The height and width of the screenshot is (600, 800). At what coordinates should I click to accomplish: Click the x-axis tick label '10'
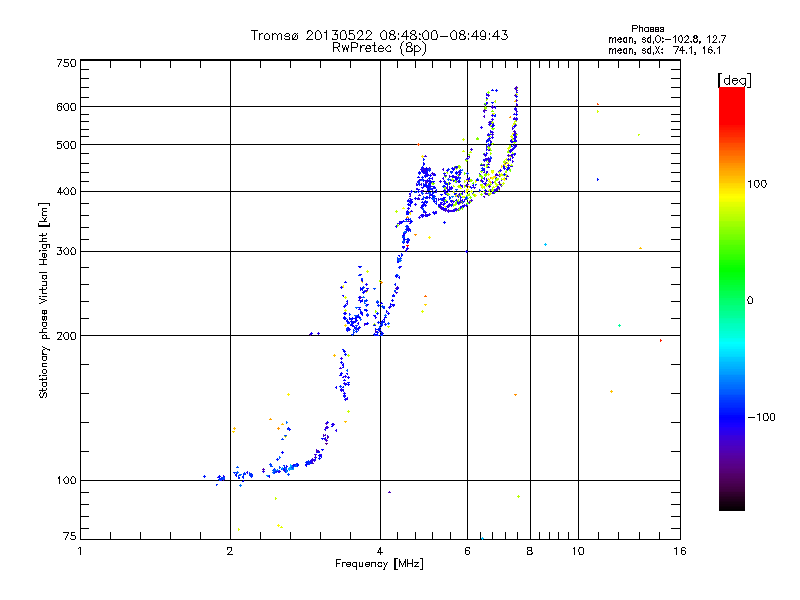click(578, 551)
